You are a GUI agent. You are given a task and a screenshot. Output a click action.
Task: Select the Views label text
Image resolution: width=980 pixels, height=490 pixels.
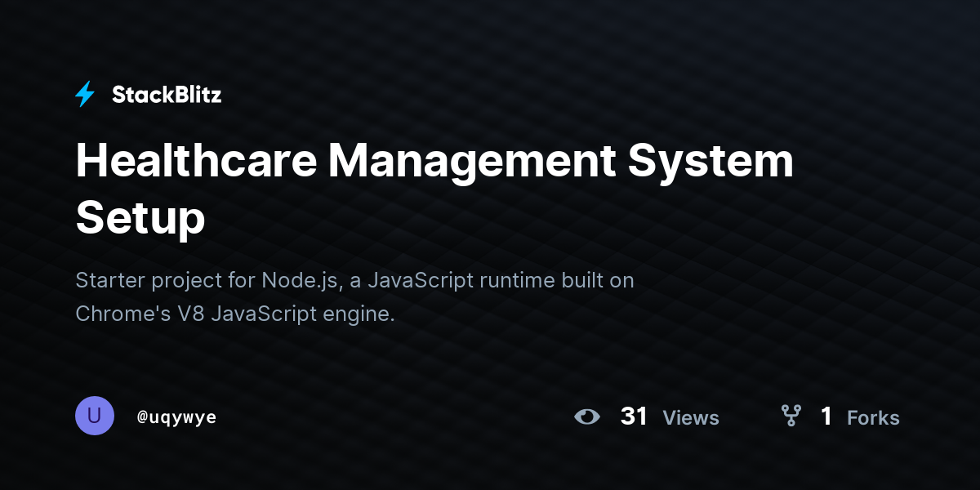(691, 418)
